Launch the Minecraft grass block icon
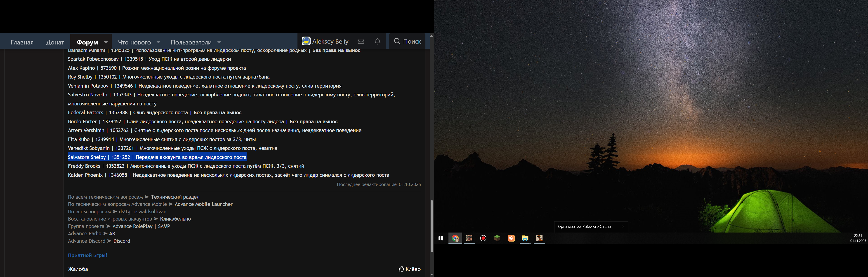The height and width of the screenshot is (277, 868). 497,238
